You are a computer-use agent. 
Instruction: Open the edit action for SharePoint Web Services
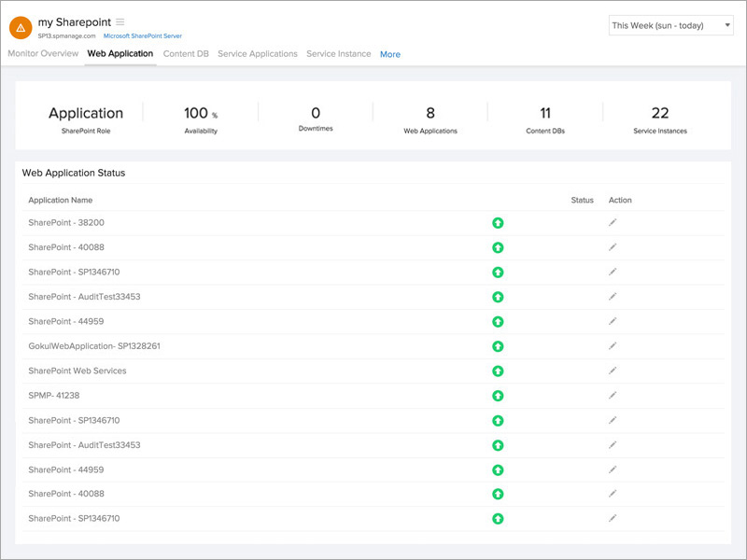tap(612, 371)
